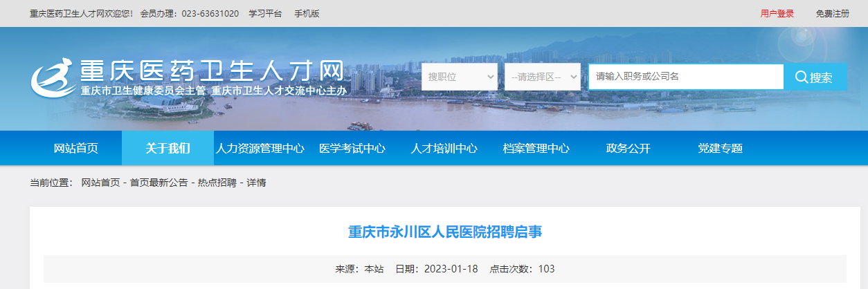Screen dimensions: 868x289
Task: Click the site logo bird icon
Action: (x=53, y=77)
